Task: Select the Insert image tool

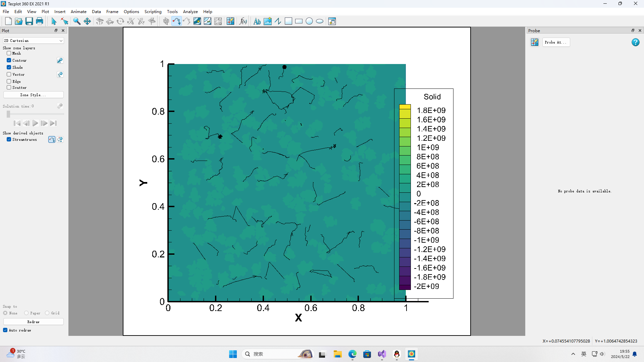Action: point(268,21)
